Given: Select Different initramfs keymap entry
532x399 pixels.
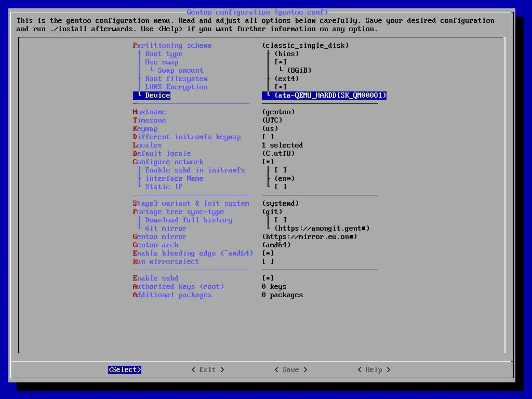Looking at the screenshot, I should 187,137.
